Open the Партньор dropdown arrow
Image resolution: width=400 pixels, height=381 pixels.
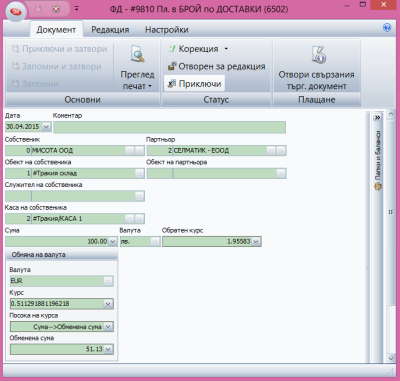[271, 151]
